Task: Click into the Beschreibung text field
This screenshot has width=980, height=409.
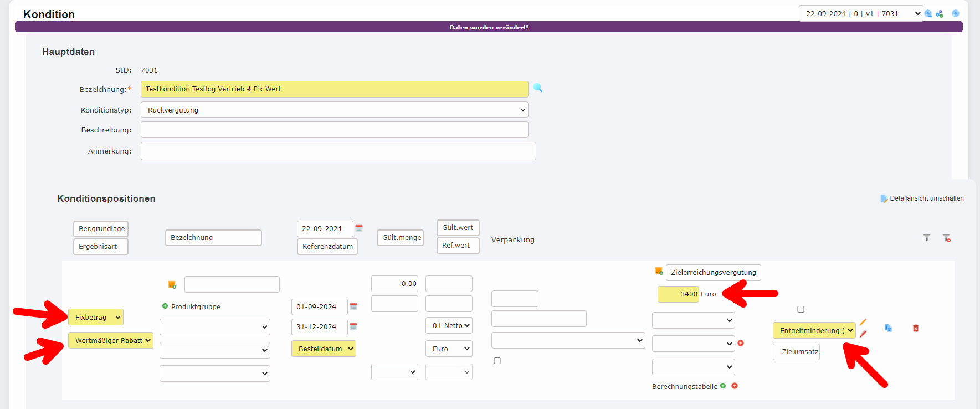Action: (x=334, y=130)
